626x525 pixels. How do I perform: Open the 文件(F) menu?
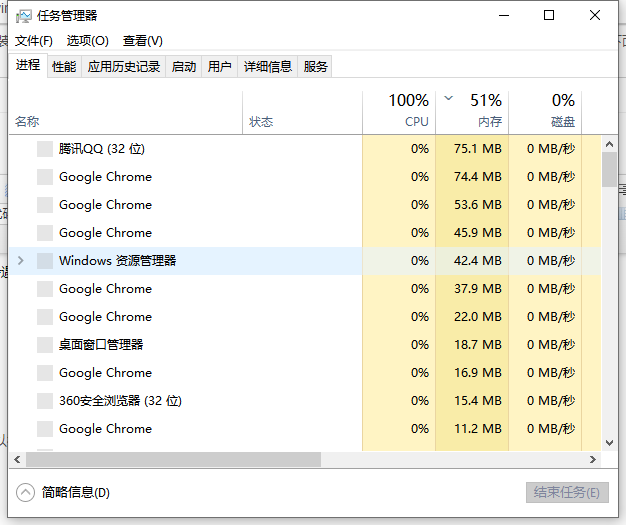click(x=34, y=41)
